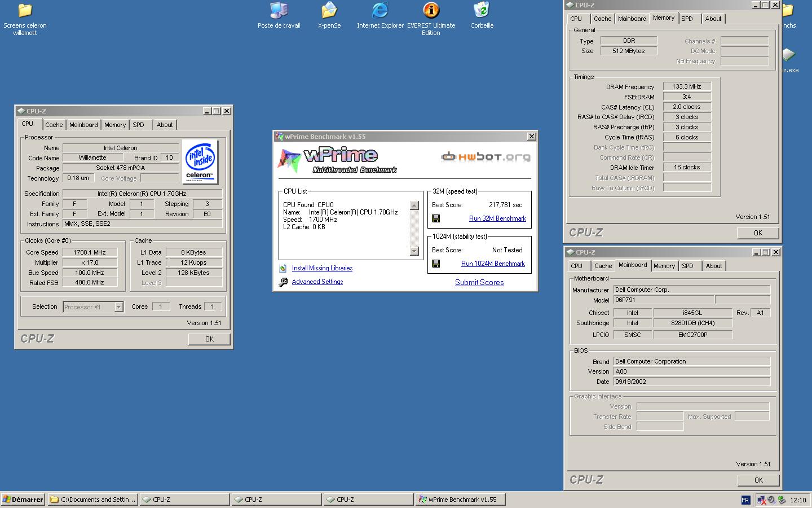Click Specification Intel Celeron 1.70GHz field
This screenshot has height=508, width=812.
[142, 194]
